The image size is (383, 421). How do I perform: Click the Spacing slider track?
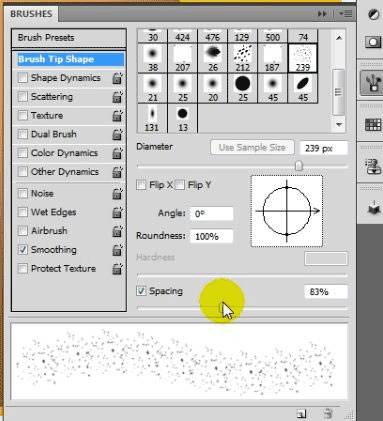pos(242,308)
